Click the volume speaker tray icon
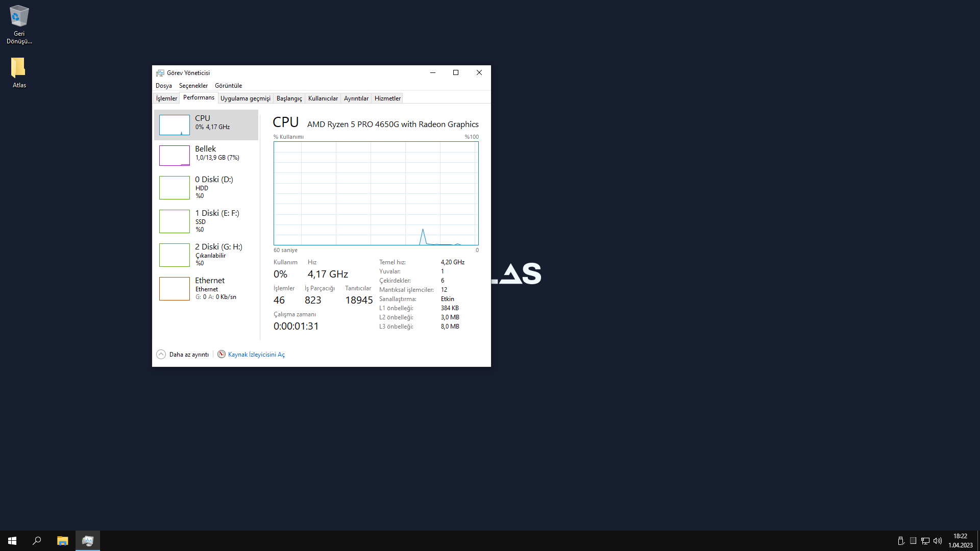980x551 pixels. tap(938, 541)
